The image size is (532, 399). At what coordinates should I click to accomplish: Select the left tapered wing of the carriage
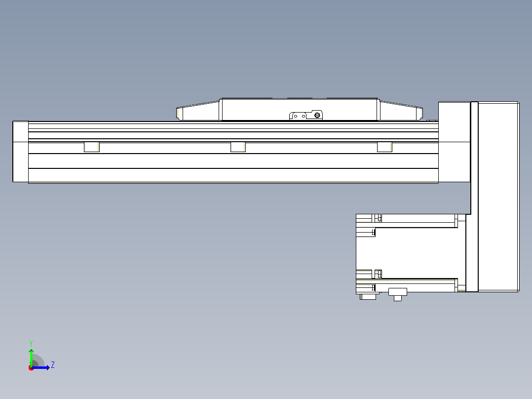coord(198,111)
